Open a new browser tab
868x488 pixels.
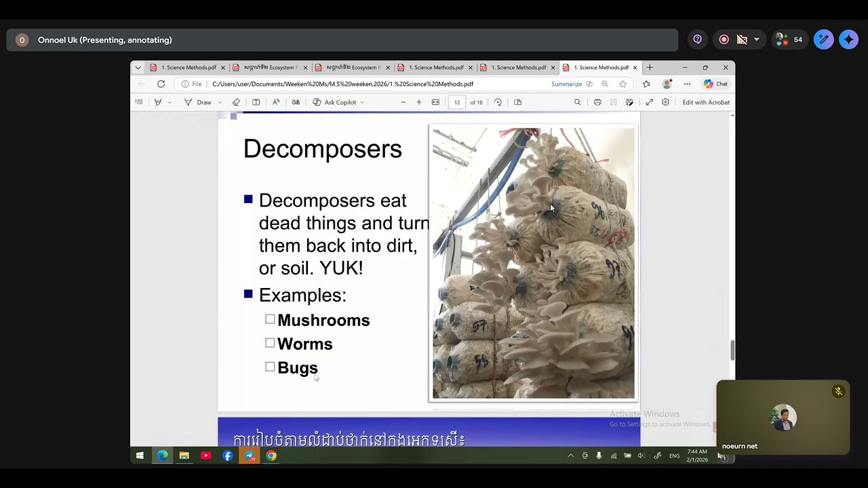[x=650, y=68]
